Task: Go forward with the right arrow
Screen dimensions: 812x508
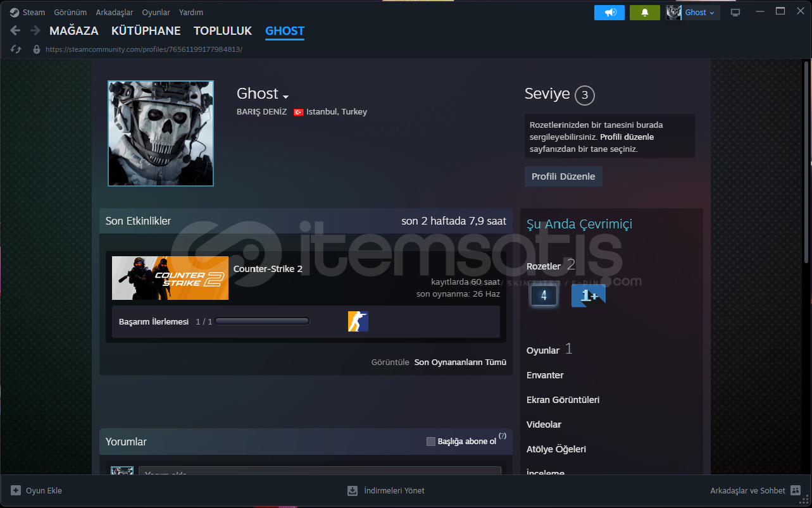Action: (x=35, y=30)
